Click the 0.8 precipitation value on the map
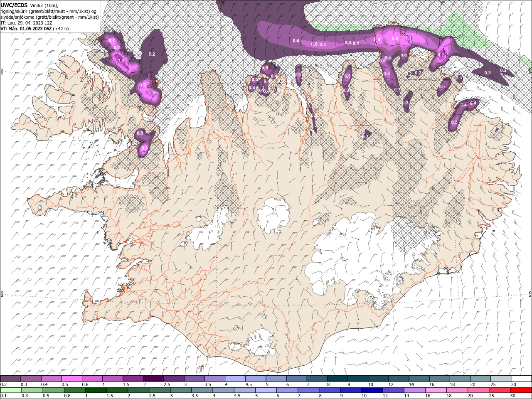Viewport: 532px width, 399px height. (x=145, y=148)
